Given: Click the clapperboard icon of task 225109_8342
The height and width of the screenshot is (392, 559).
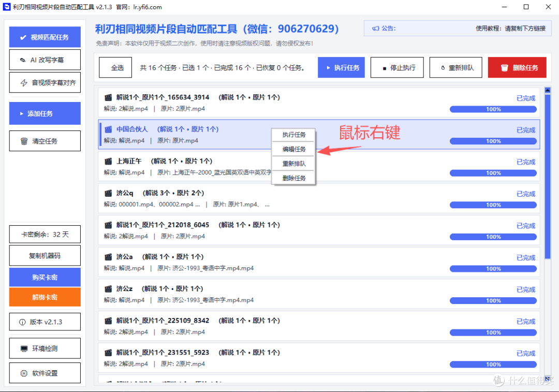Looking at the screenshot, I should pos(108,321).
